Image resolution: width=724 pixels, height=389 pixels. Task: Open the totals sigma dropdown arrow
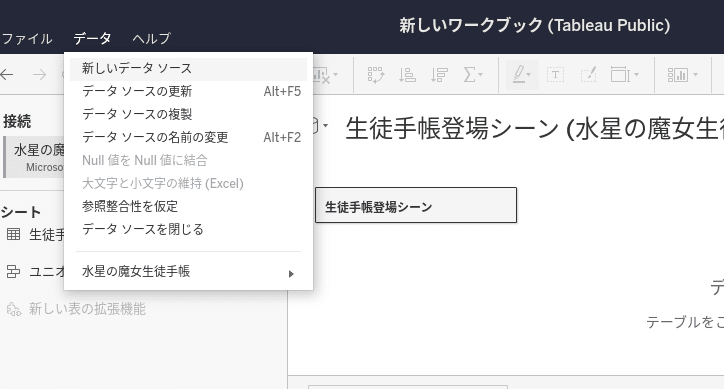pos(481,75)
